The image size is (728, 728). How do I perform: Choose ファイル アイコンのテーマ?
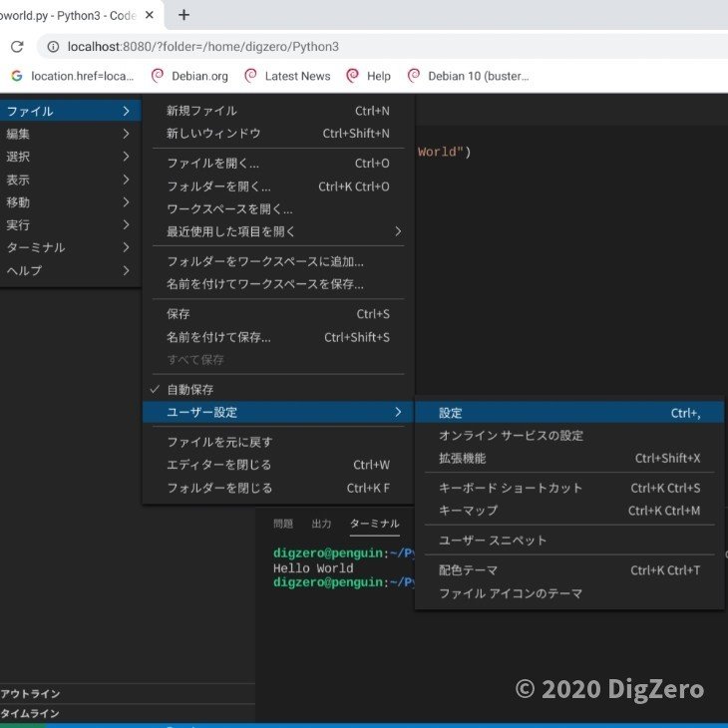569,593
